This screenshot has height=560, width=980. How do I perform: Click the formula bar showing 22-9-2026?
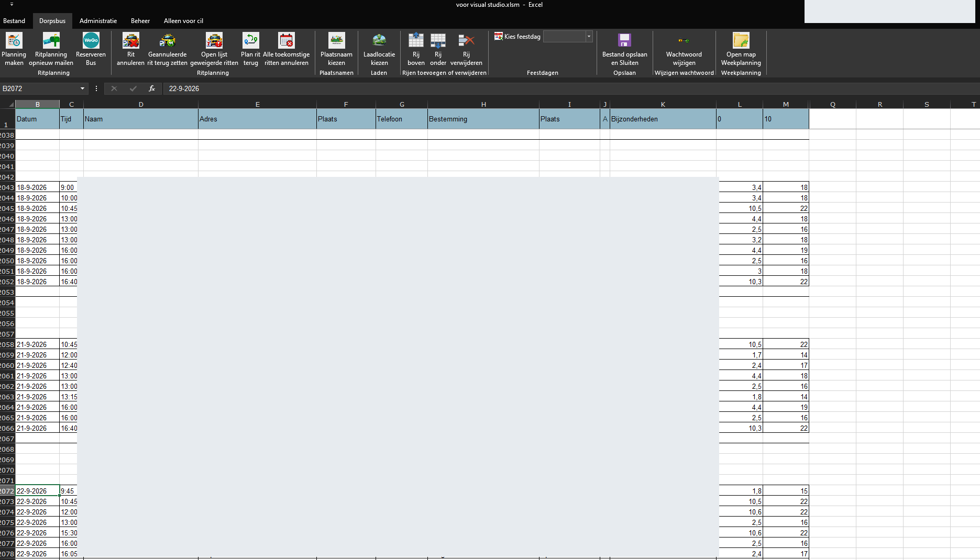coord(571,88)
